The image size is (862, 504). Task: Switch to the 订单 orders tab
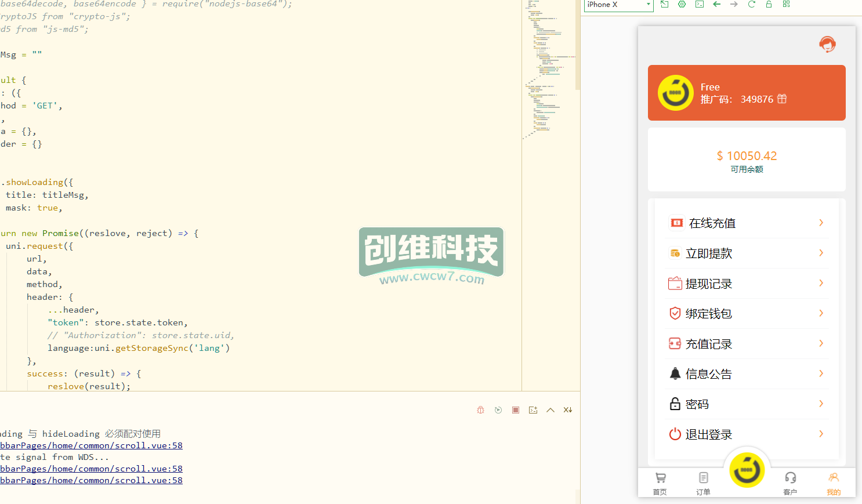click(703, 483)
